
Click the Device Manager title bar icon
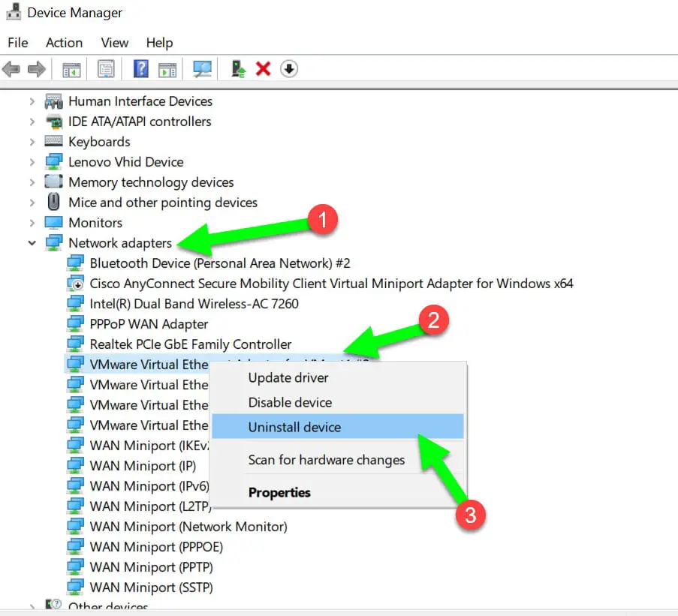[x=14, y=12]
